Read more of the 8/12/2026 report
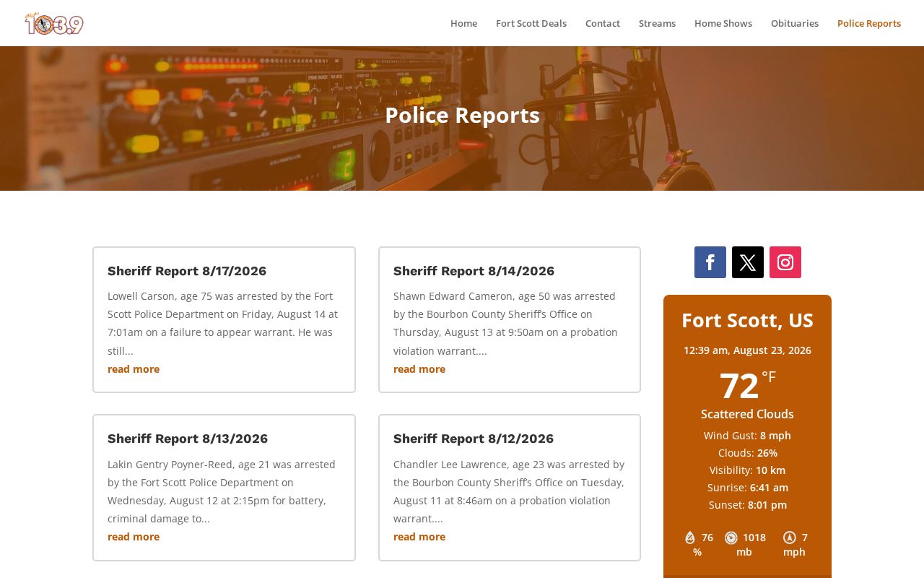 419,537
